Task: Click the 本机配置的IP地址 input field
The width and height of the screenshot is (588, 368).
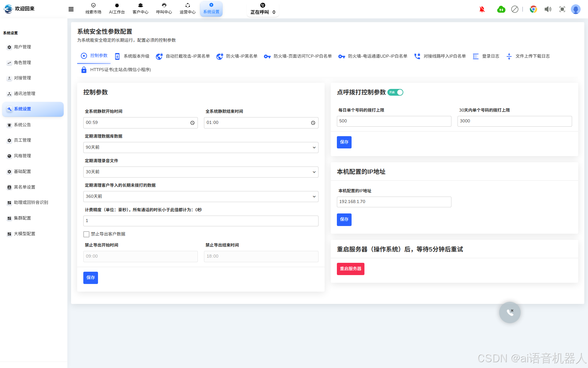Action: (x=394, y=202)
